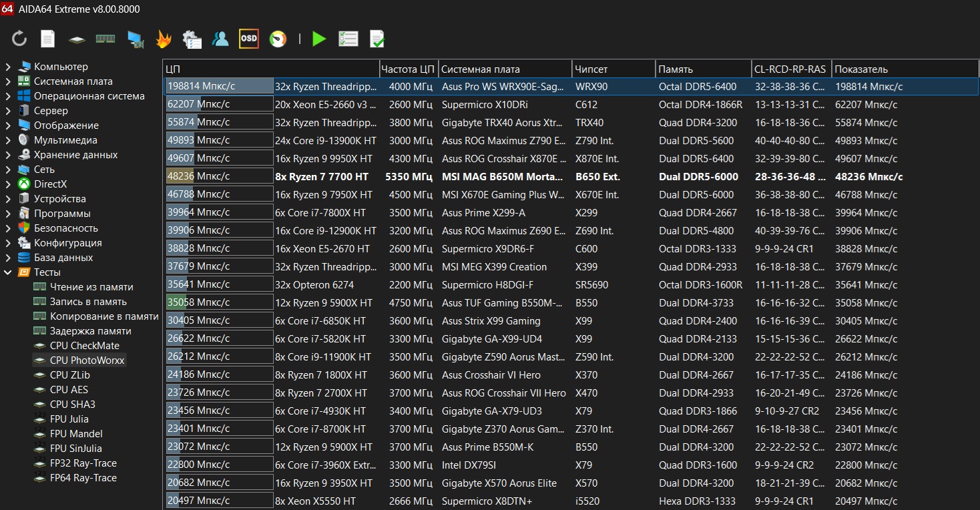The image size is (980, 510).
Task: Open the Запись в память test
Action: click(88, 302)
